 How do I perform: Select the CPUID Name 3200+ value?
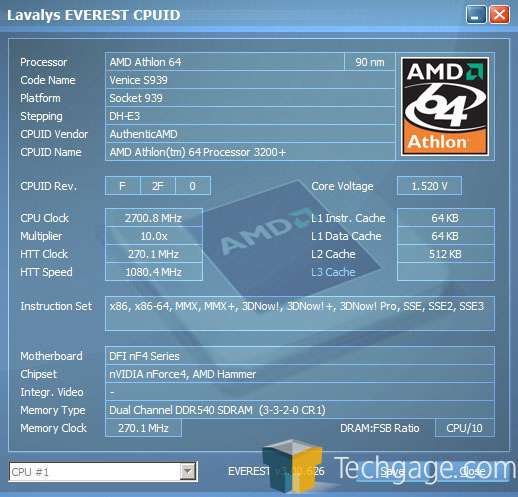point(250,152)
